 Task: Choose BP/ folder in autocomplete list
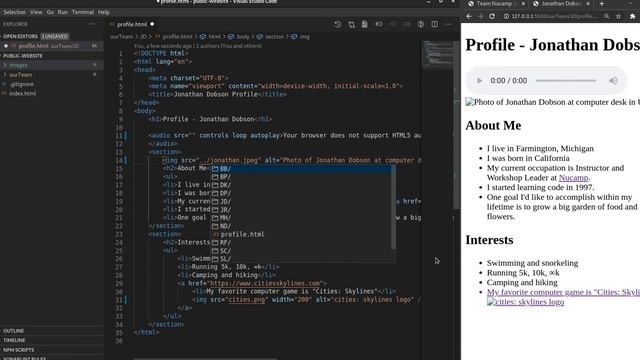tap(301, 177)
